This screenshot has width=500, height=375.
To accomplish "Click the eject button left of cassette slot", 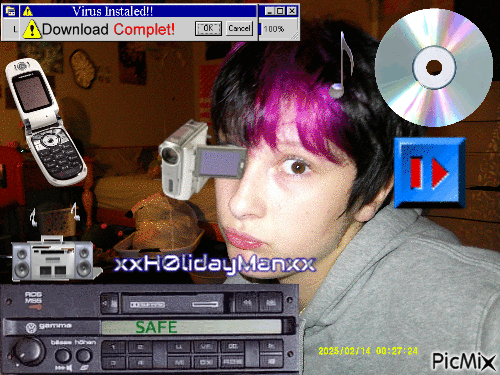I will [x=109, y=303].
